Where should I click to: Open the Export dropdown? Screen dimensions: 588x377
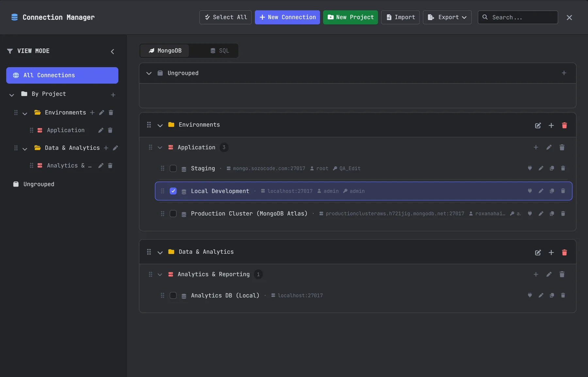[447, 17]
